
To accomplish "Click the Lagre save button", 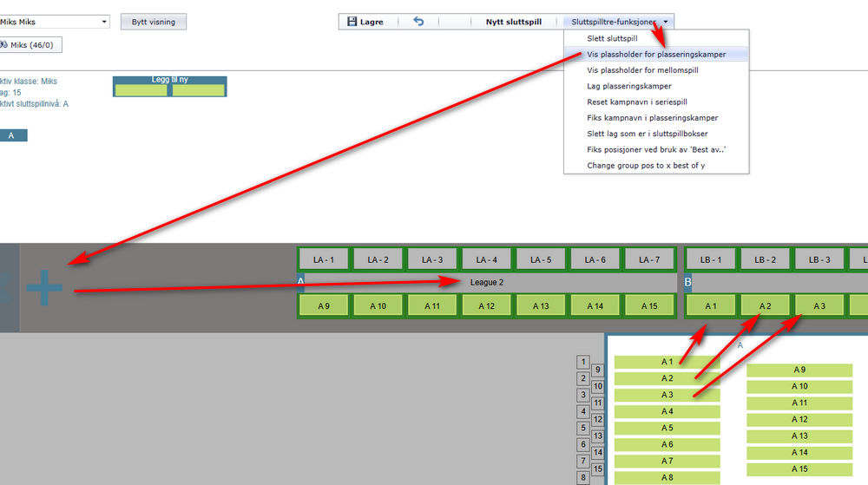I will pyautogui.click(x=366, y=22).
